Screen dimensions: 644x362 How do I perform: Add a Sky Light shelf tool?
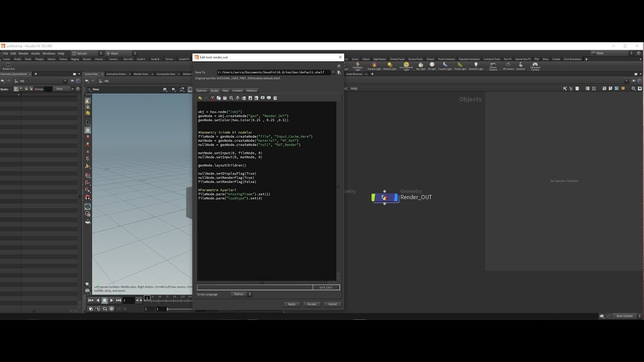(x=421, y=66)
